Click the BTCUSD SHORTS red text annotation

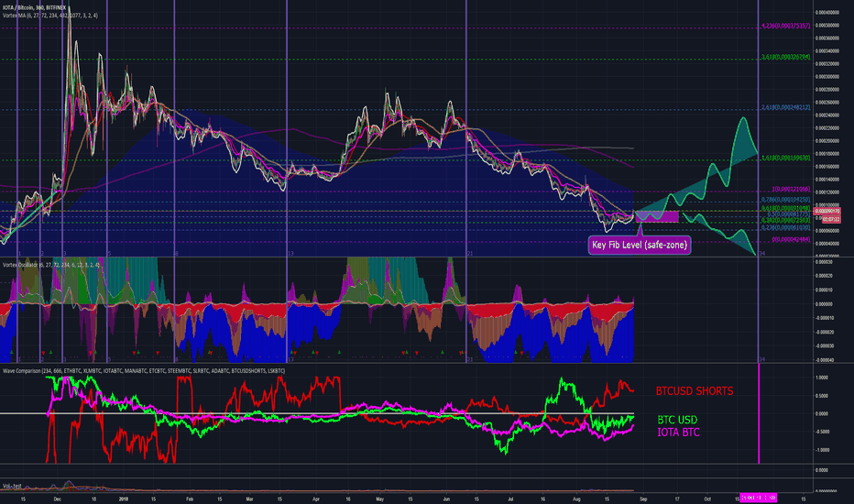pos(695,390)
